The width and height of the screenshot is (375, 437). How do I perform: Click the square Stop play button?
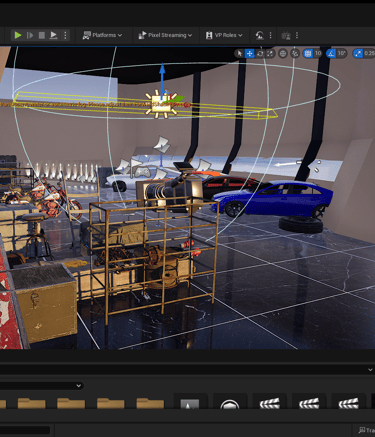coord(42,35)
